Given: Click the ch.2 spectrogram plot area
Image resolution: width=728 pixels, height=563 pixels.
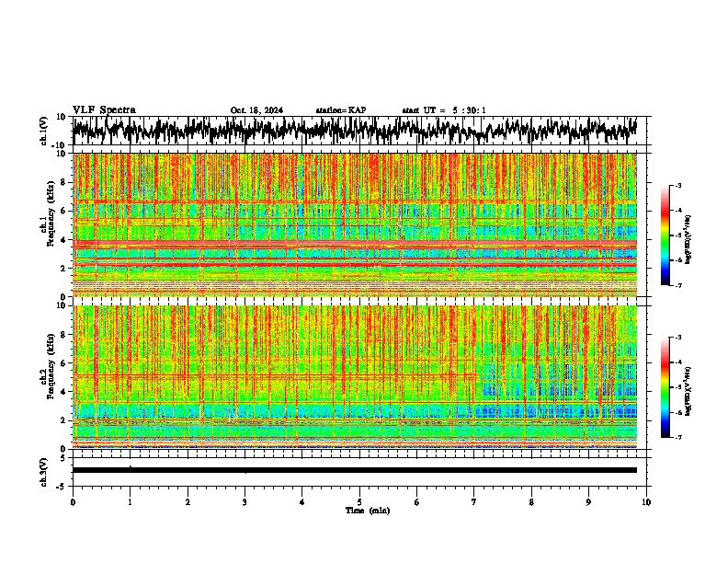Looking at the screenshot, I should [x=355, y=377].
